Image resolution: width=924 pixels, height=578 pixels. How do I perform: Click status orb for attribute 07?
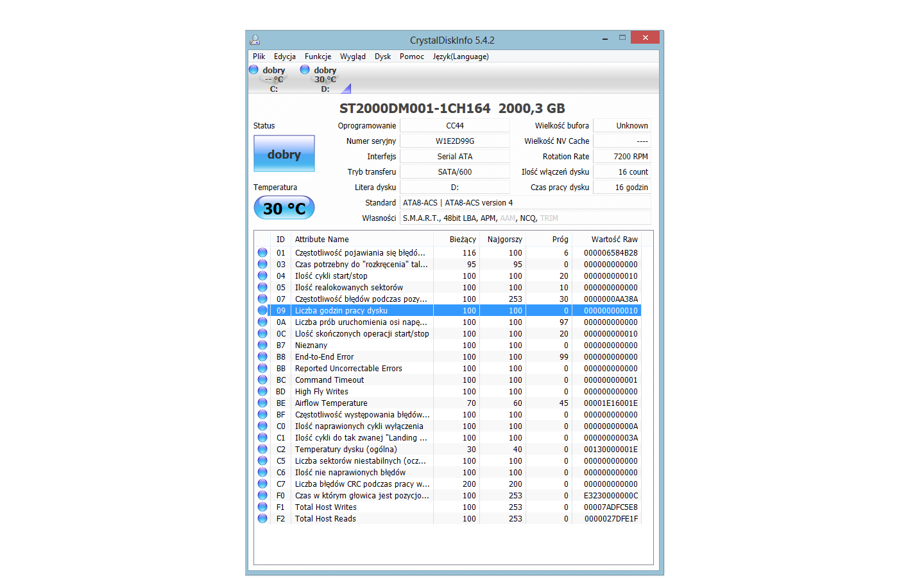[x=262, y=299]
